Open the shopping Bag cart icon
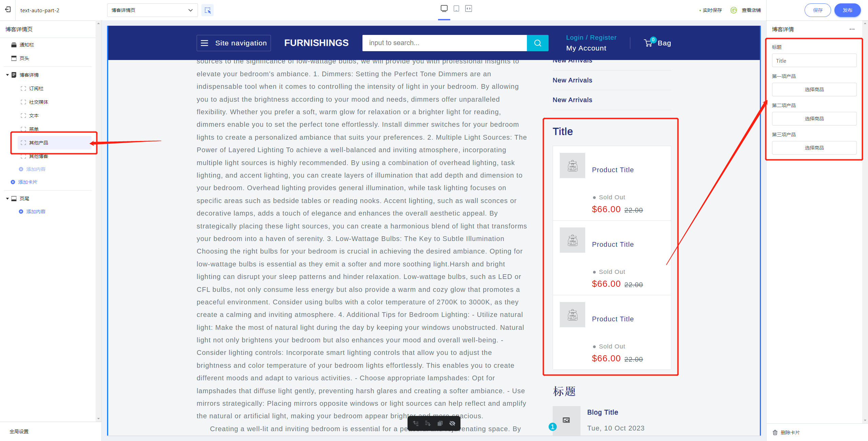Viewport: 868px width, 441px height. click(x=657, y=43)
